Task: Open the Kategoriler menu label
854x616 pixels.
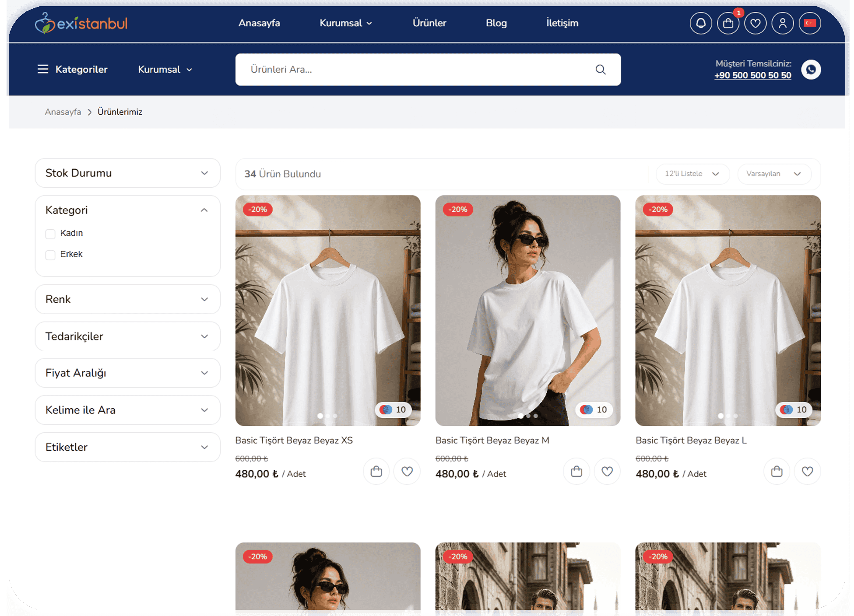Action: [x=81, y=70]
